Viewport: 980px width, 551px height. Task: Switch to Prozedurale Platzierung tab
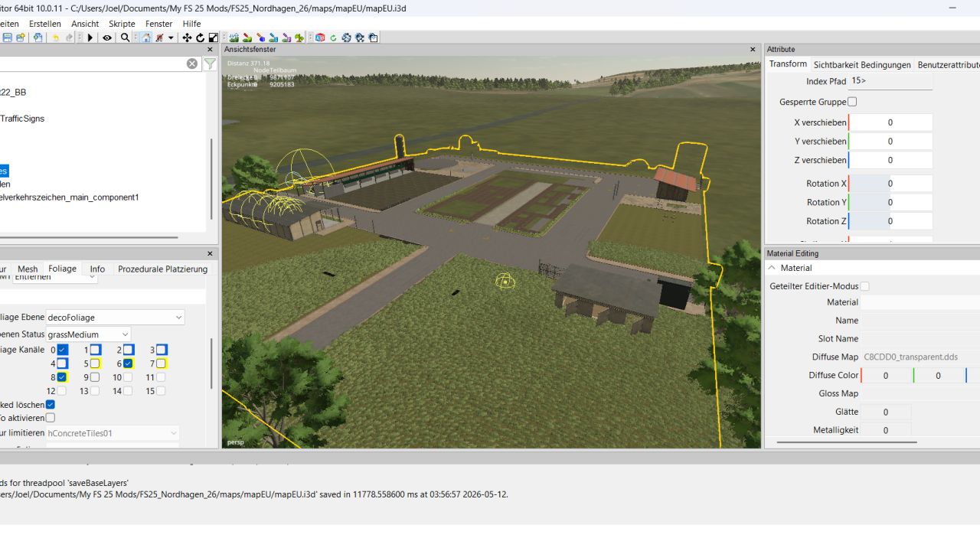coord(162,269)
